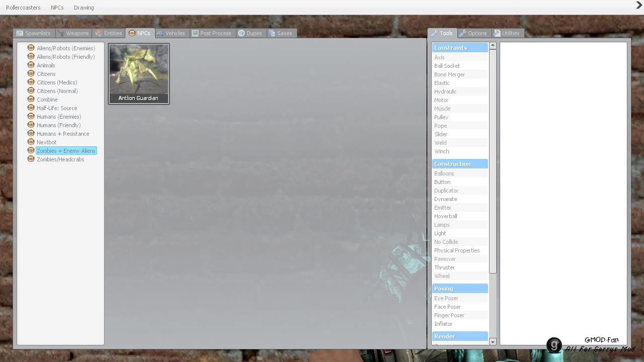The image size is (644, 362).
Task: Choose the Remover tool
Action: tap(460, 259)
